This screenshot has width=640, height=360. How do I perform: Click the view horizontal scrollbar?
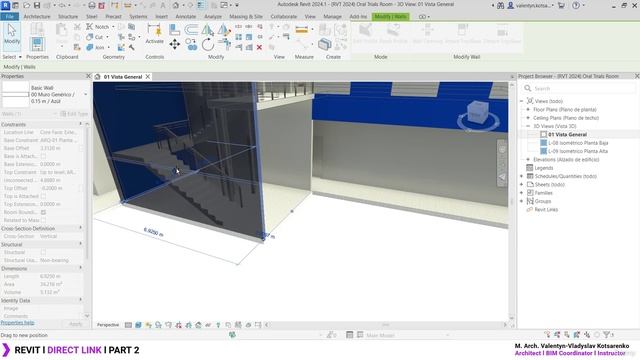tap(386, 325)
